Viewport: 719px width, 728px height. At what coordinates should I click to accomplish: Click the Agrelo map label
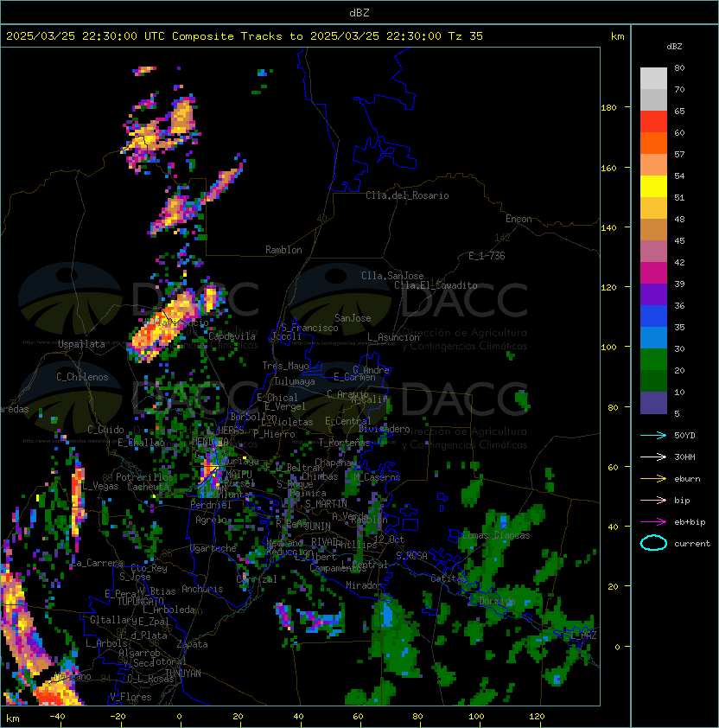point(211,520)
